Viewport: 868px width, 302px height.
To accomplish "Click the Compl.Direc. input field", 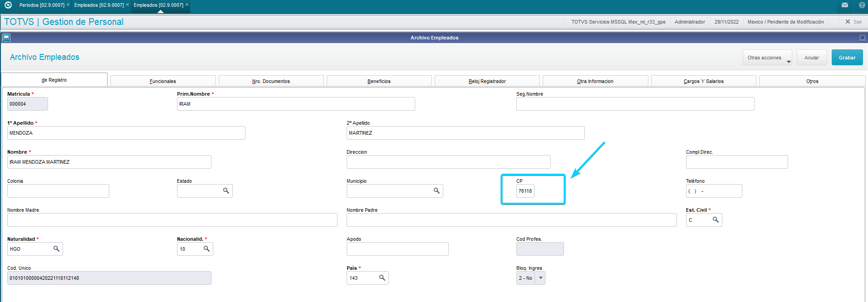I will point(737,162).
